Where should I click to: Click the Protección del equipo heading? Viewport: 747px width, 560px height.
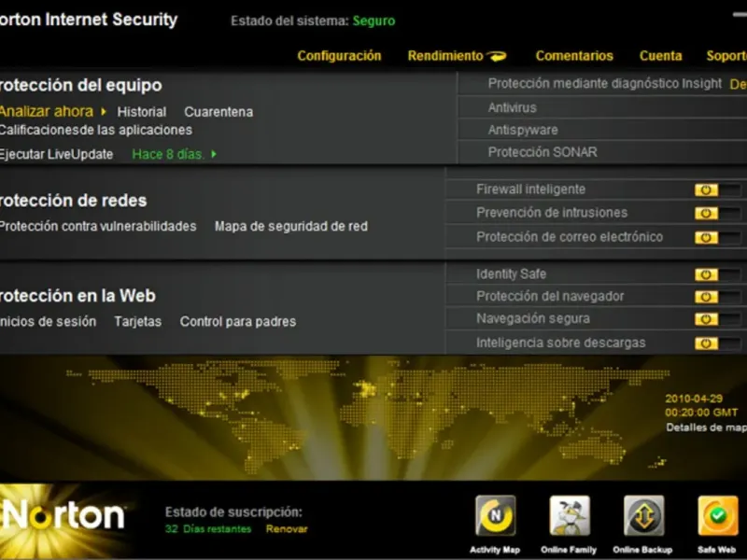pos(81,85)
